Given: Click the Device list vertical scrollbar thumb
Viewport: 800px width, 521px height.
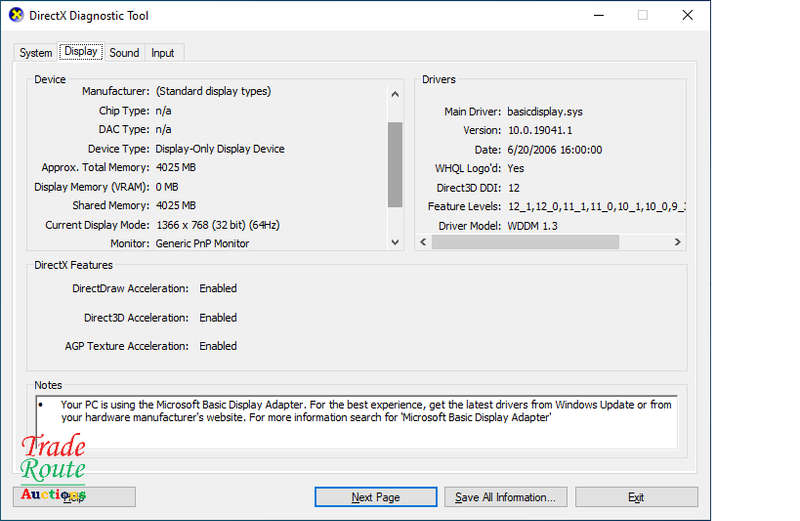Looking at the screenshot, I should (x=395, y=164).
